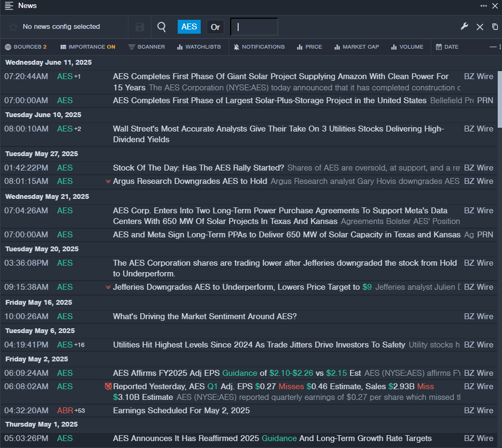Open settings via the wrench icon

464,27
